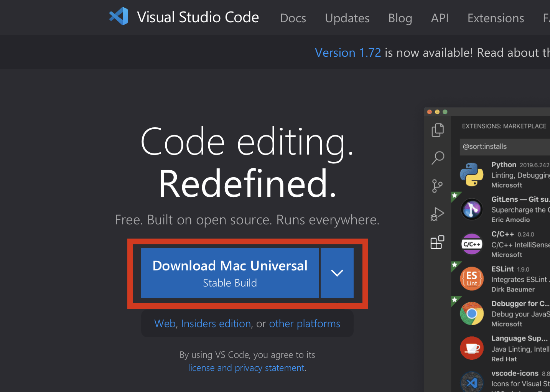Select the vscode-icons title text
This screenshot has height=392, width=550.
coord(515,373)
